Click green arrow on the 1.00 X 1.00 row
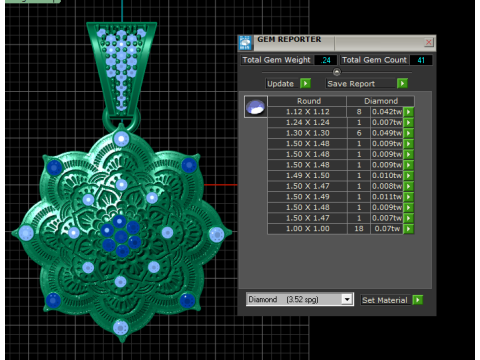 pos(408,229)
